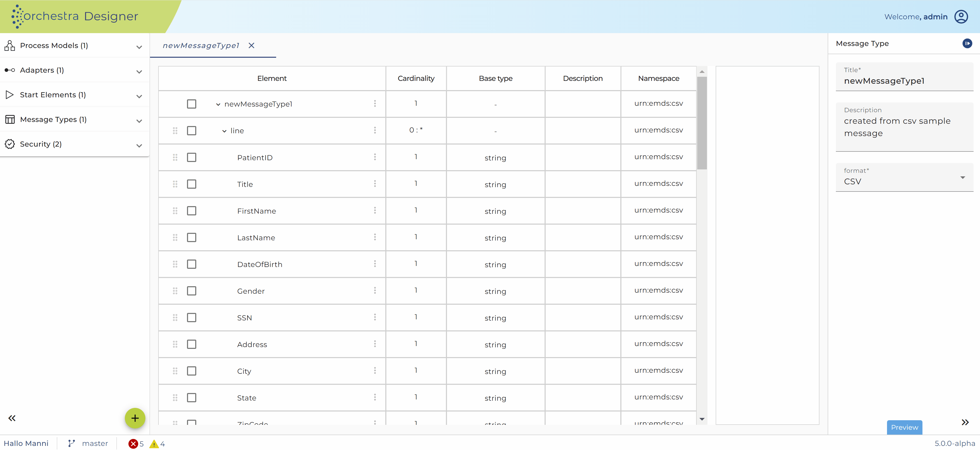This screenshot has height=450, width=980.
Task: Expand the Start Elements section chevron
Action: [x=139, y=97]
